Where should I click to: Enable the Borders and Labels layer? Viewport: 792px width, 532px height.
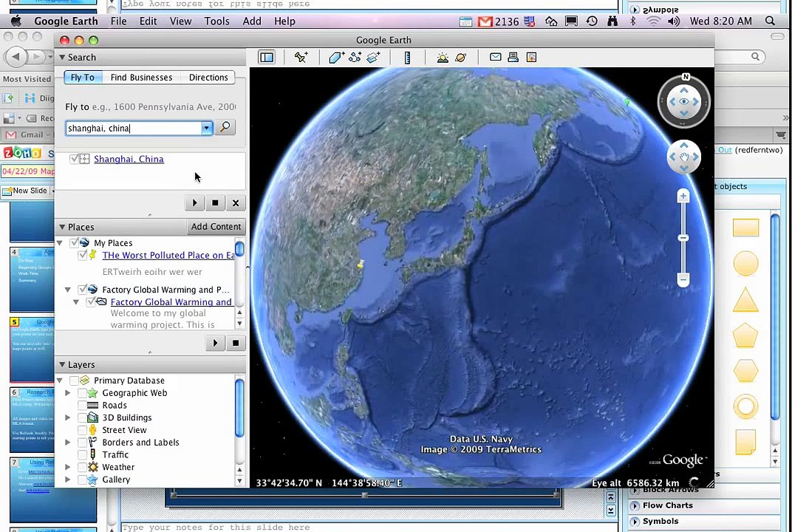tap(82, 443)
